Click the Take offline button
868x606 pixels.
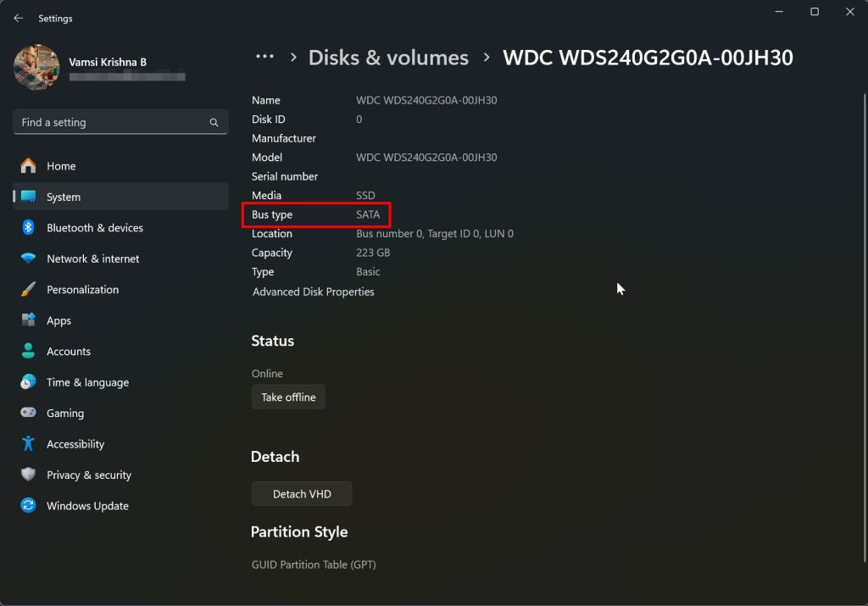pos(288,397)
